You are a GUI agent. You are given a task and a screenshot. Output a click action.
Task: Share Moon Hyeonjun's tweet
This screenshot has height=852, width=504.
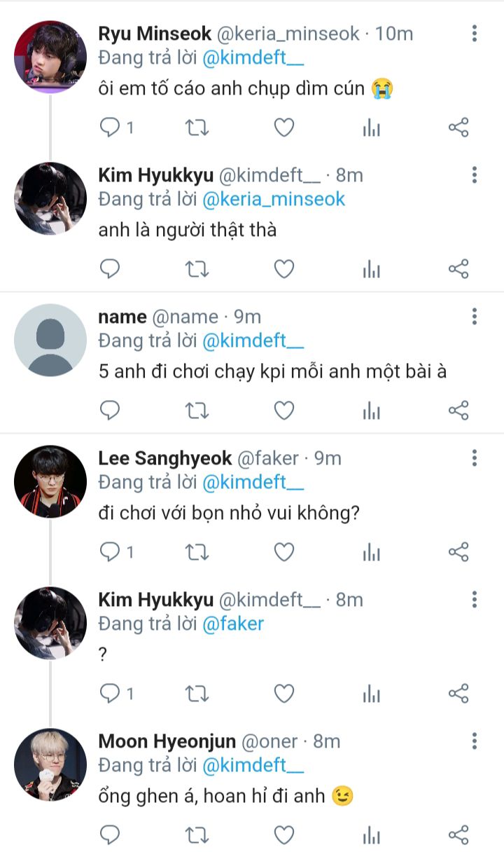point(458,835)
